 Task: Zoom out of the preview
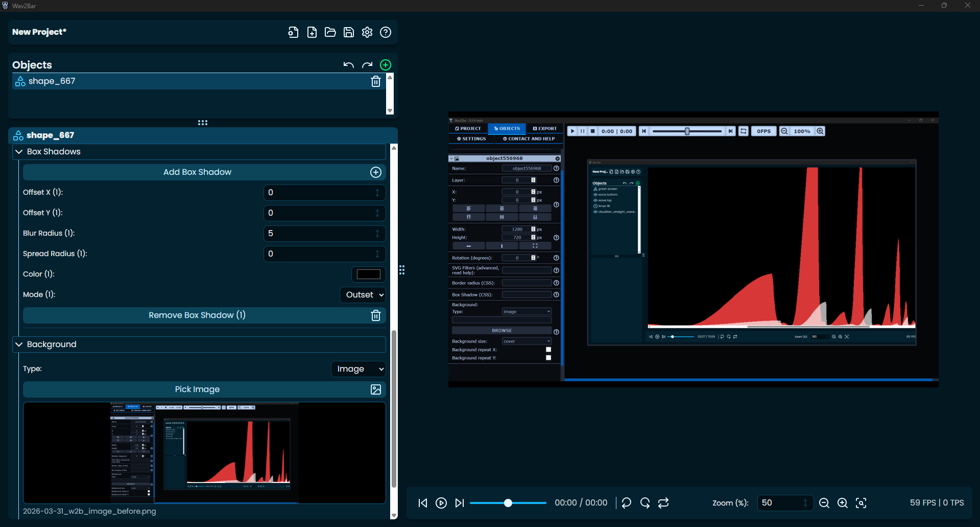(x=824, y=503)
